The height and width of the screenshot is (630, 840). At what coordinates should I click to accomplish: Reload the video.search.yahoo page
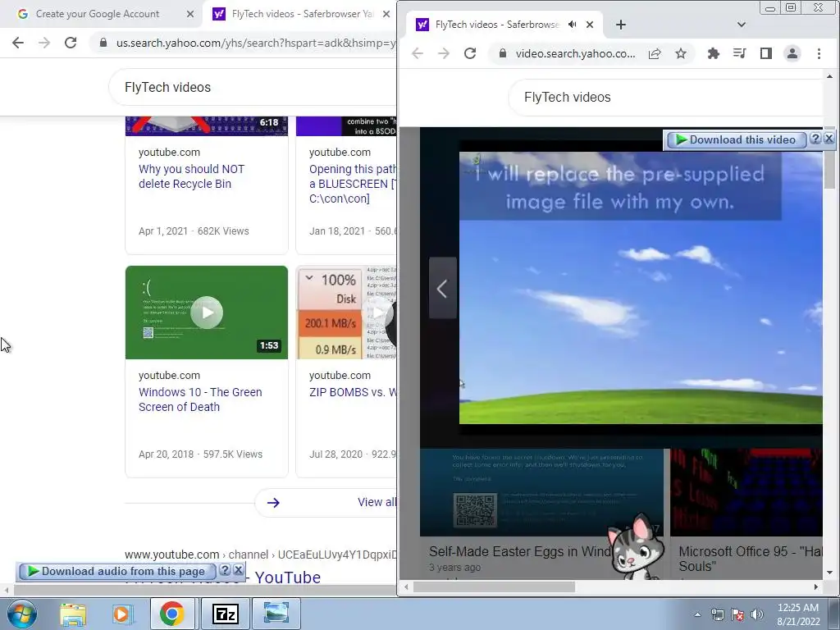(x=470, y=53)
